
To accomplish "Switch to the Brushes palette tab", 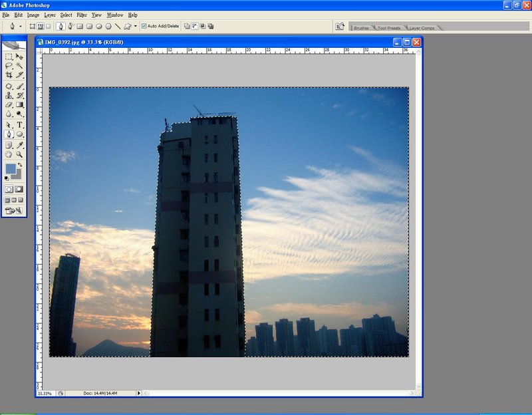I will (x=361, y=28).
